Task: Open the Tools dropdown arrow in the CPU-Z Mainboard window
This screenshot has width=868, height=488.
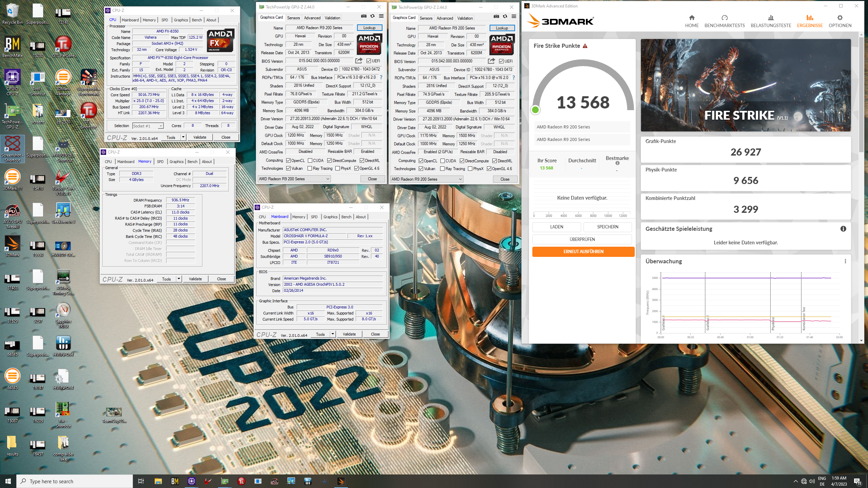Action: click(333, 334)
